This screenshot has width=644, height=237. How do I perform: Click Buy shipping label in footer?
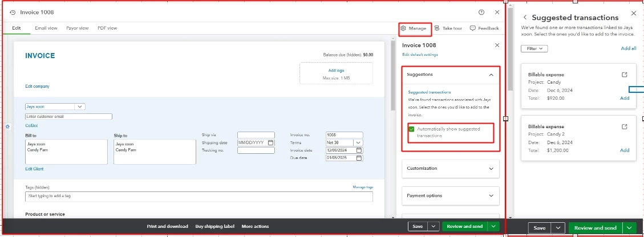215,226
